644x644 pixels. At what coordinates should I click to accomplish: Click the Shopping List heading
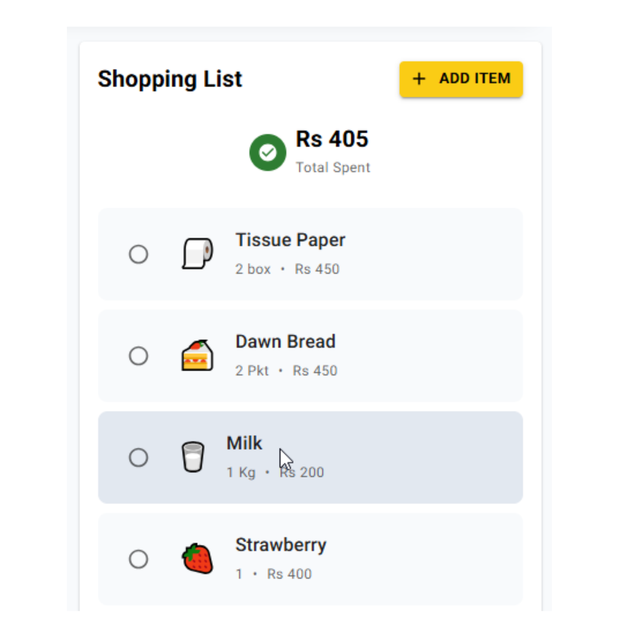[x=170, y=78]
